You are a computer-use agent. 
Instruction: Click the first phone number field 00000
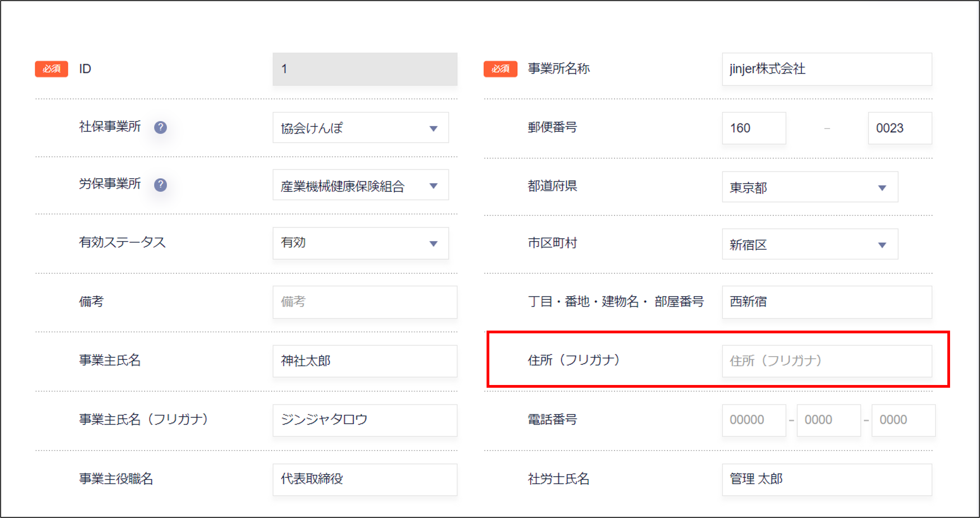tap(754, 420)
